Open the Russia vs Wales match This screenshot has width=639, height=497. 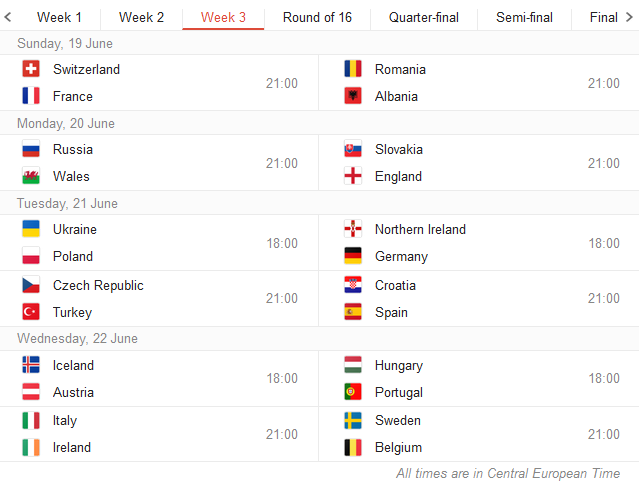[x=159, y=163]
